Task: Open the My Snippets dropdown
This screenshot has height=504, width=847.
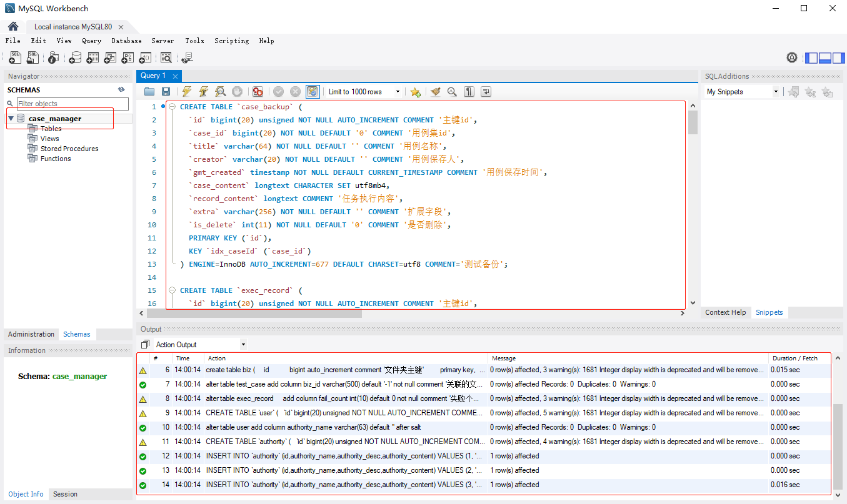Action: (x=742, y=92)
